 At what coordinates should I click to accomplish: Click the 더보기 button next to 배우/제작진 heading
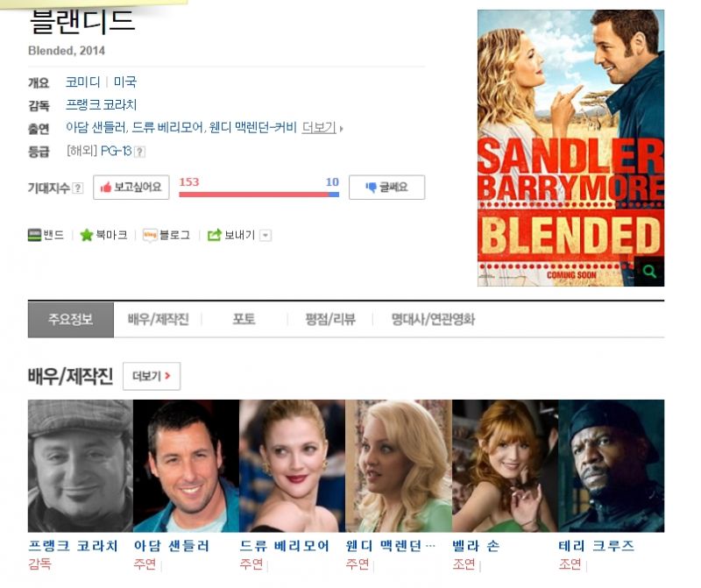tap(151, 376)
